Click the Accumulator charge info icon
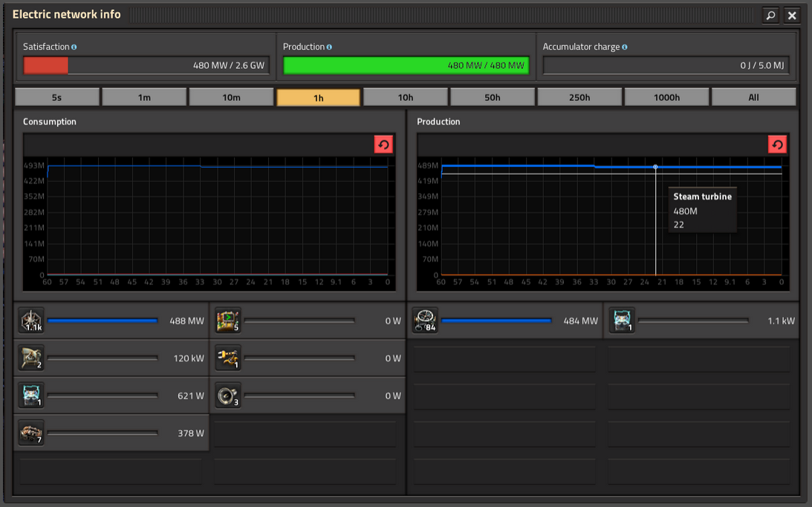 point(625,47)
